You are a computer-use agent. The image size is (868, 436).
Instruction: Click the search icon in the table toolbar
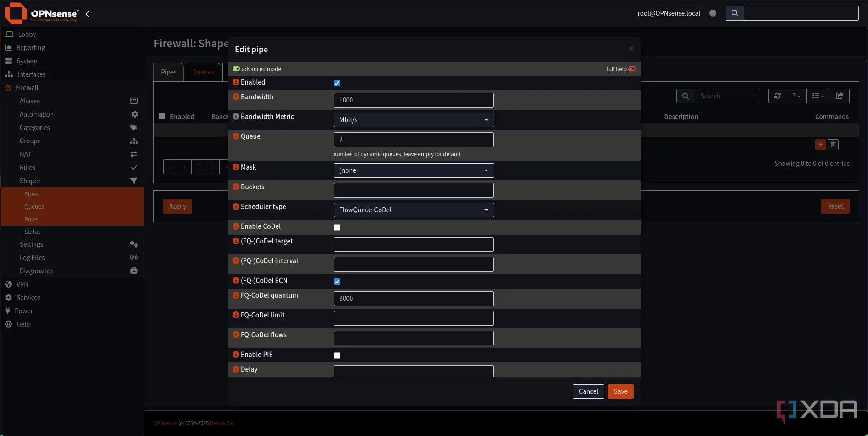coord(685,96)
